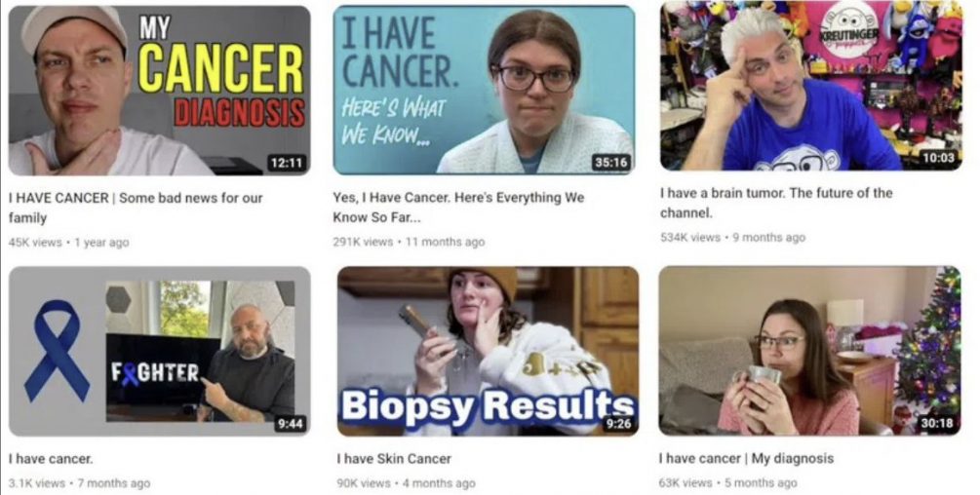
Task: Click title 'I HAVE CANCER | Some bad news for our family'
Action: point(135,208)
